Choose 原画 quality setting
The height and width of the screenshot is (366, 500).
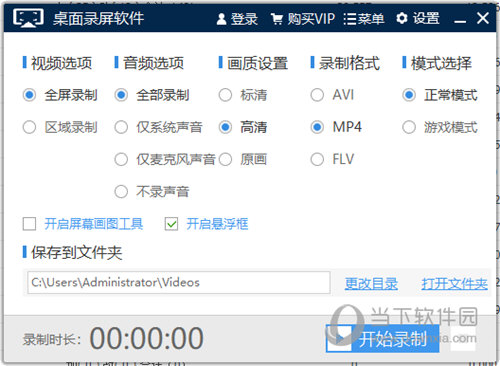click(x=243, y=159)
